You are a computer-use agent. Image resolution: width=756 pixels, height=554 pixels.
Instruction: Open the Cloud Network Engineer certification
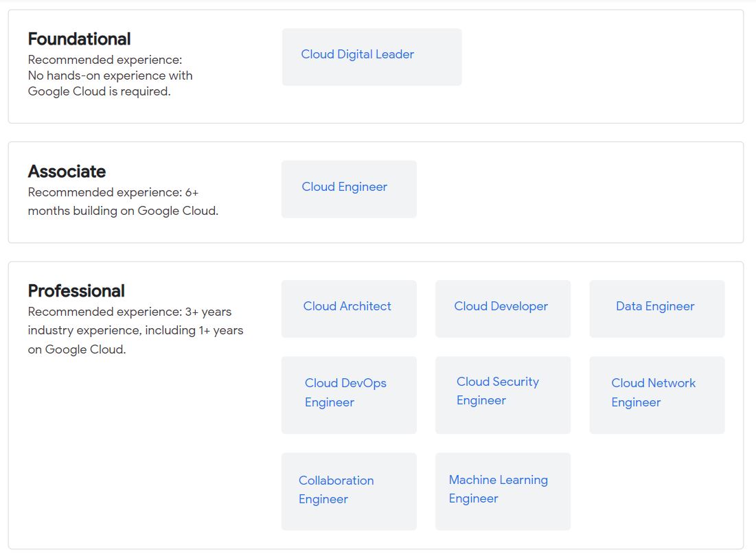pos(657,395)
